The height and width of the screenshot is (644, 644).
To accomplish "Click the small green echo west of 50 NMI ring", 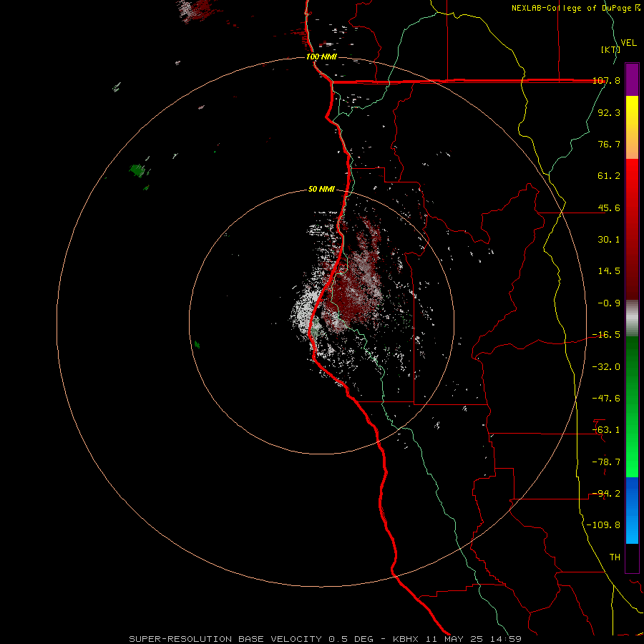I will click(x=197, y=345).
